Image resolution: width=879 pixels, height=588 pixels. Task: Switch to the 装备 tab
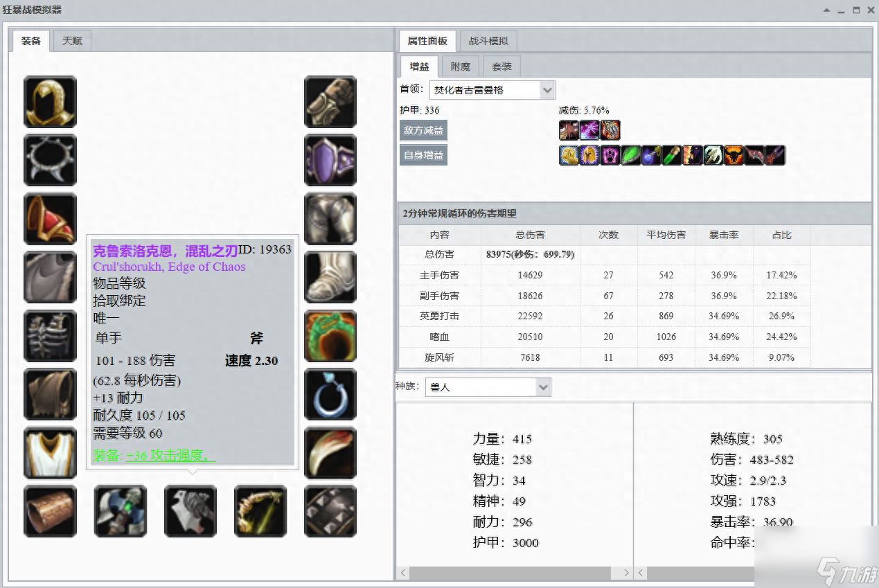click(x=31, y=41)
